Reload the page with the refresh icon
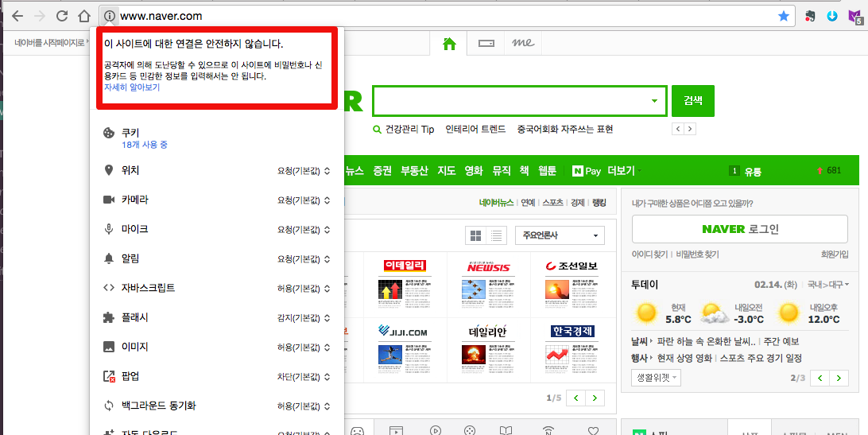 coord(62,16)
